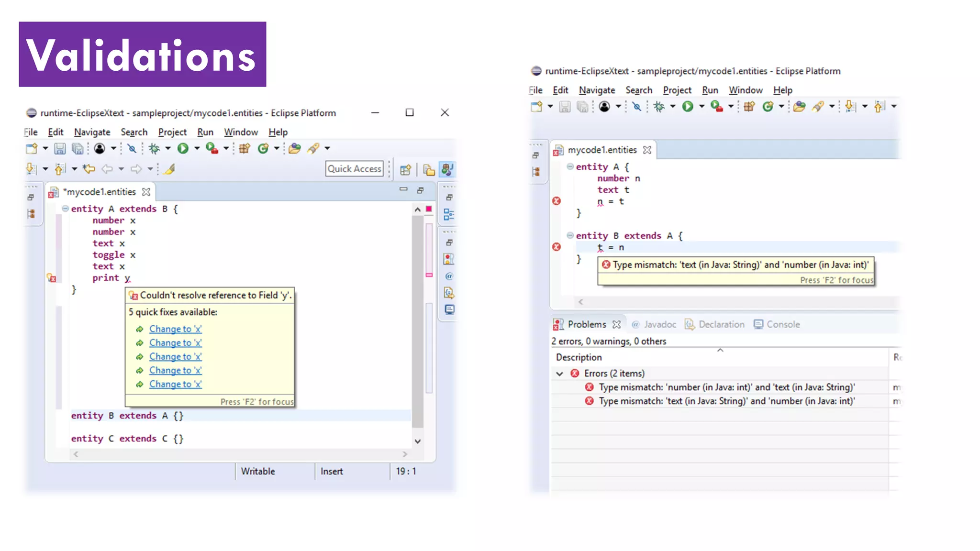980x551 pixels.
Task: Click third 'Change to x' quick fix link
Action: tap(176, 357)
